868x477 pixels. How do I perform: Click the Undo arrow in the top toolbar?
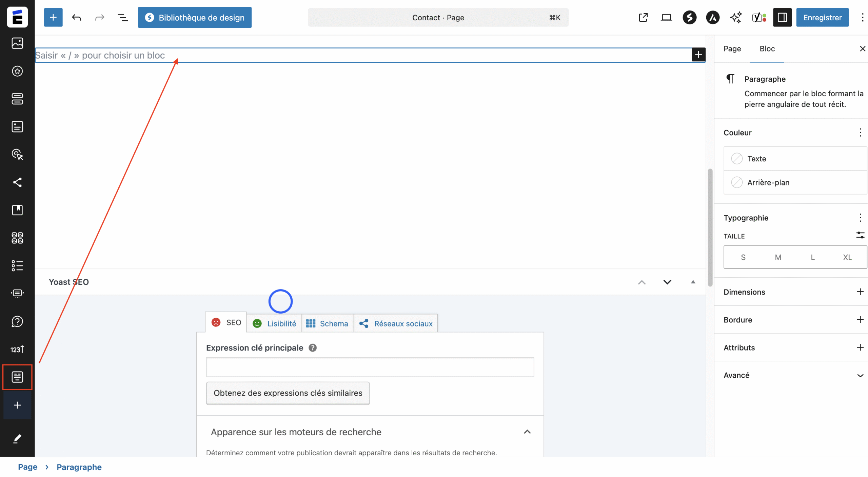[77, 17]
